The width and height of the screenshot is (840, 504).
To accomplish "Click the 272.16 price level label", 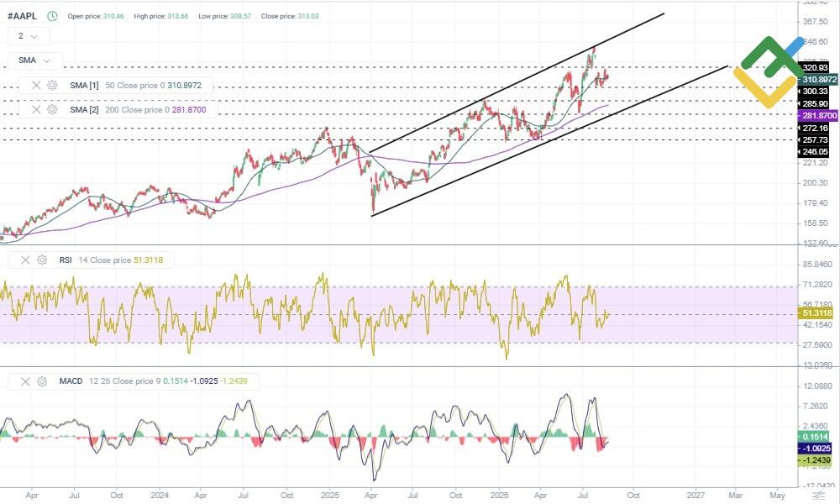I will coord(815,128).
